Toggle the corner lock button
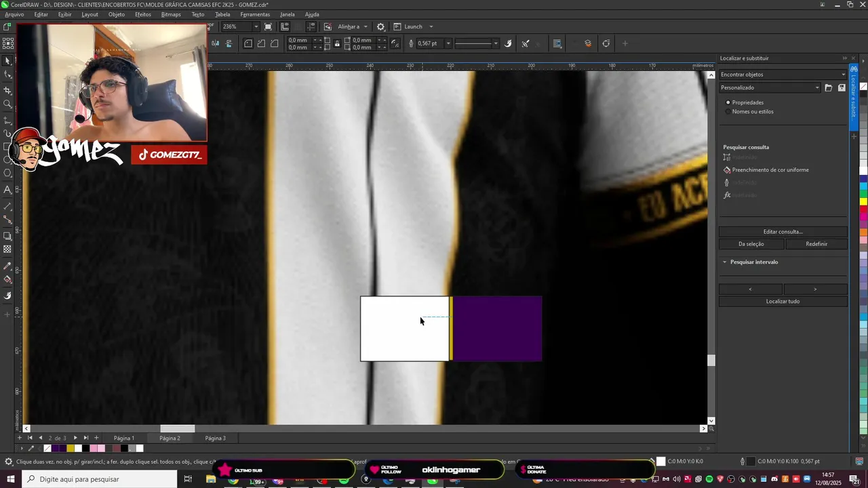The width and height of the screenshot is (868, 488). (337, 43)
